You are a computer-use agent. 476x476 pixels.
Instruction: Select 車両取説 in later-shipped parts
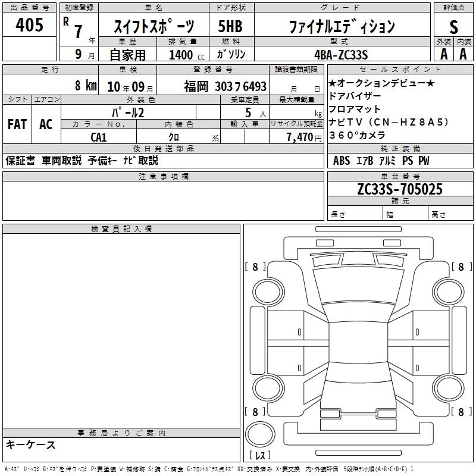(x=62, y=160)
